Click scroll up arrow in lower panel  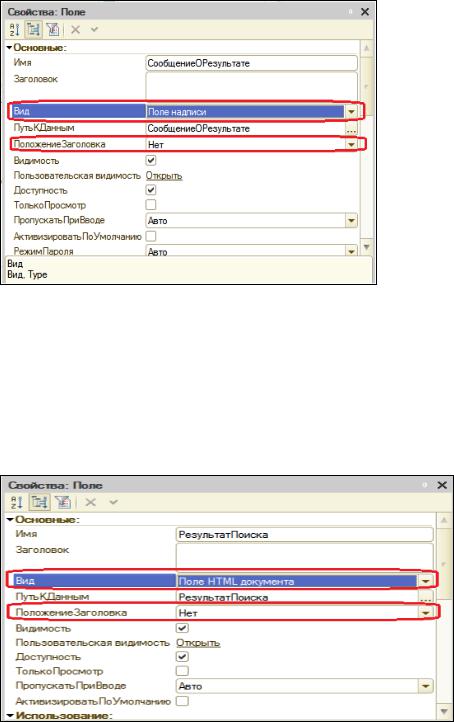pos(444,520)
